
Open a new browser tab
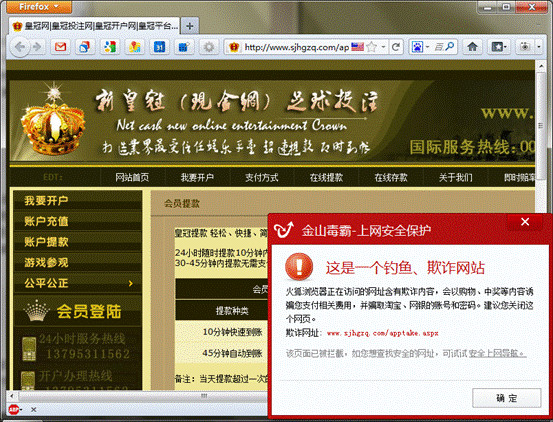click(x=190, y=26)
